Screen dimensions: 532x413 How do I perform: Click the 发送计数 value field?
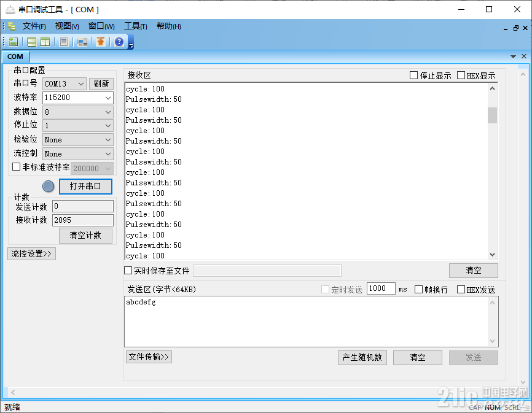point(83,206)
